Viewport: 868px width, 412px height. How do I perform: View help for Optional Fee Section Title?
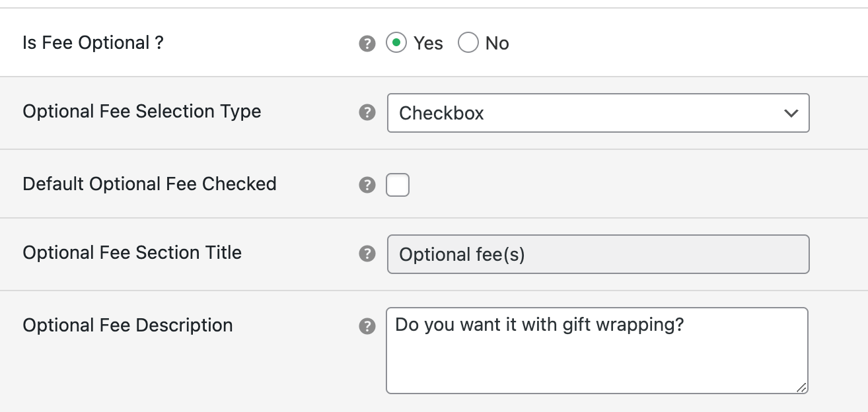(x=367, y=254)
